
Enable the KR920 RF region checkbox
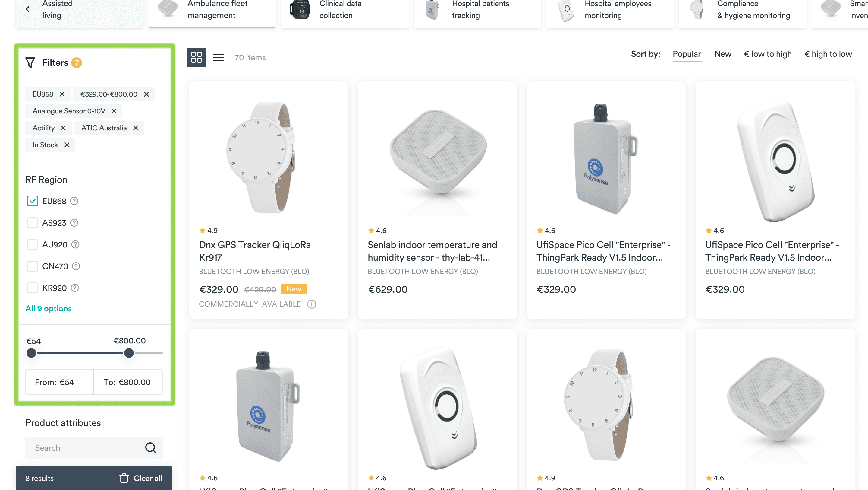click(x=33, y=288)
